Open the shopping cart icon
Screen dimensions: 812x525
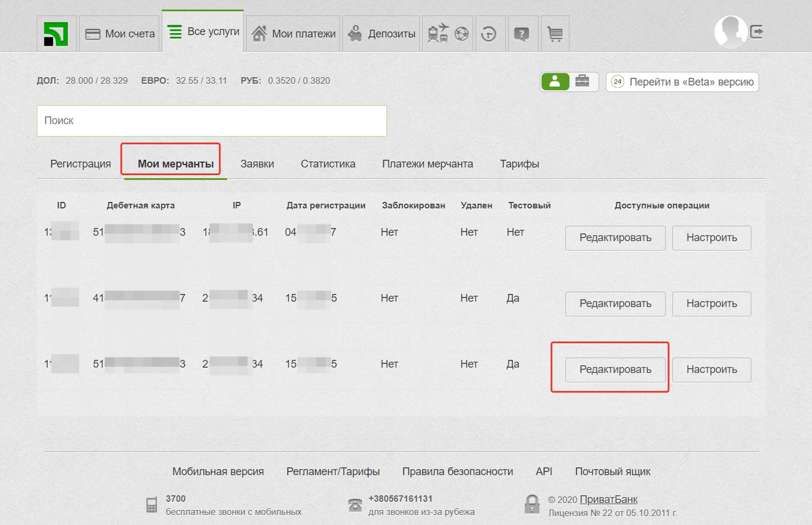click(555, 34)
